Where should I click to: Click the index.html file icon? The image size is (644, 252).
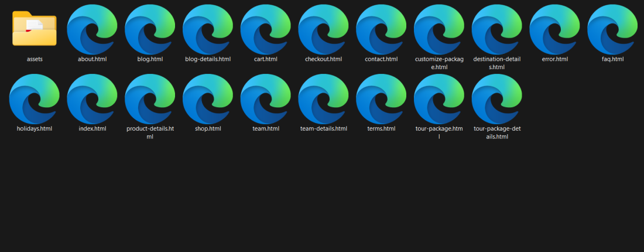point(92,99)
